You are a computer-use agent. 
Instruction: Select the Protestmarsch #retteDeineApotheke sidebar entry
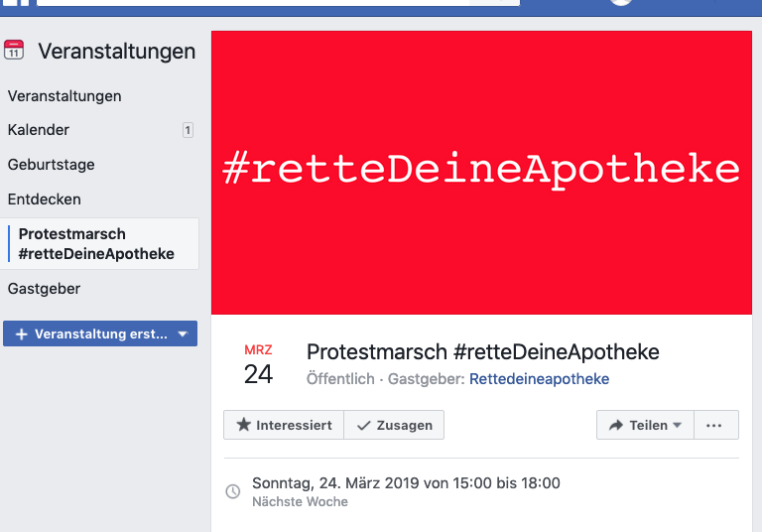[96, 244]
